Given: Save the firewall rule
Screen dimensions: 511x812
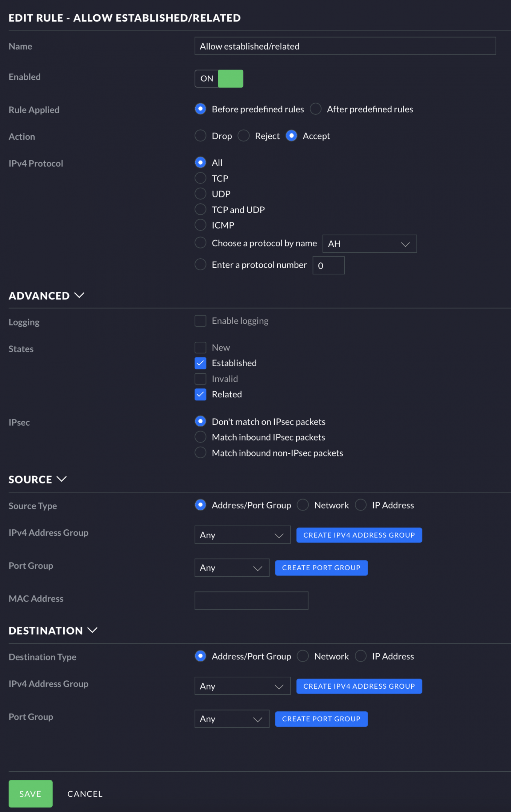Looking at the screenshot, I should (30, 794).
